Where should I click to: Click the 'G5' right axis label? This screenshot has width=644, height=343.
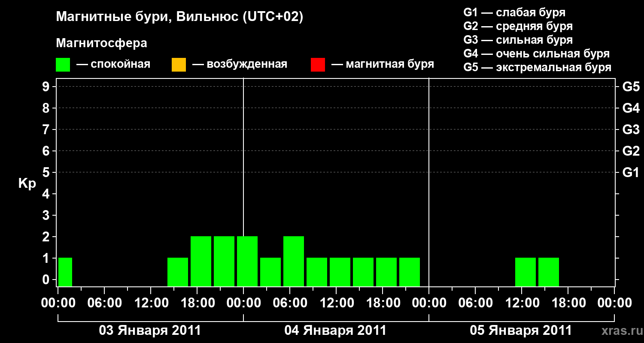click(x=631, y=87)
